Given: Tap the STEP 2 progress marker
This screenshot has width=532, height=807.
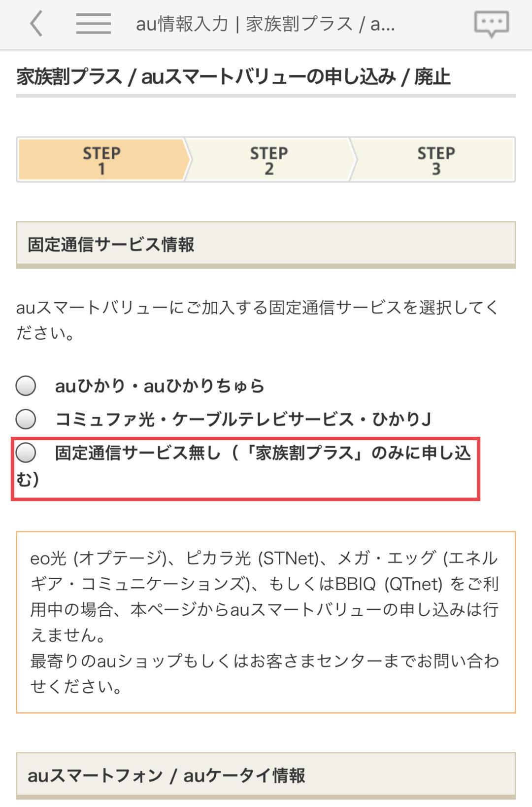Looking at the screenshot, I should pyautogui.click(x=268, y=160).
